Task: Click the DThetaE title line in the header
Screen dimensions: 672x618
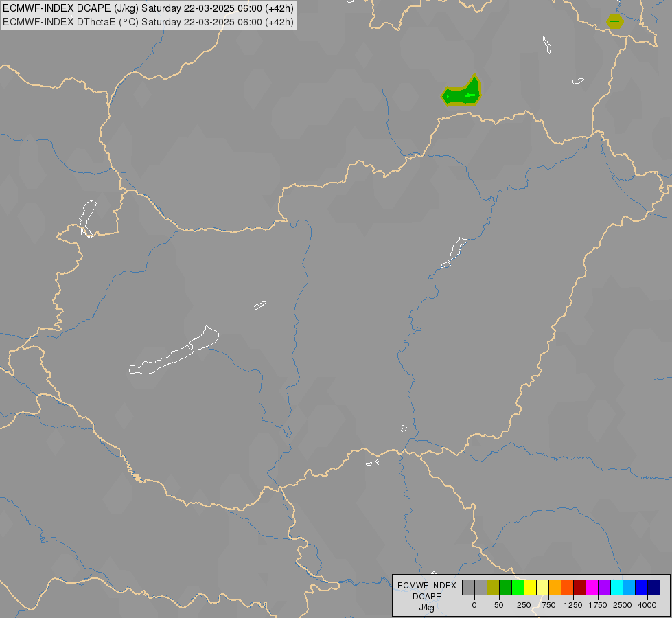Action: coord(148,22)
